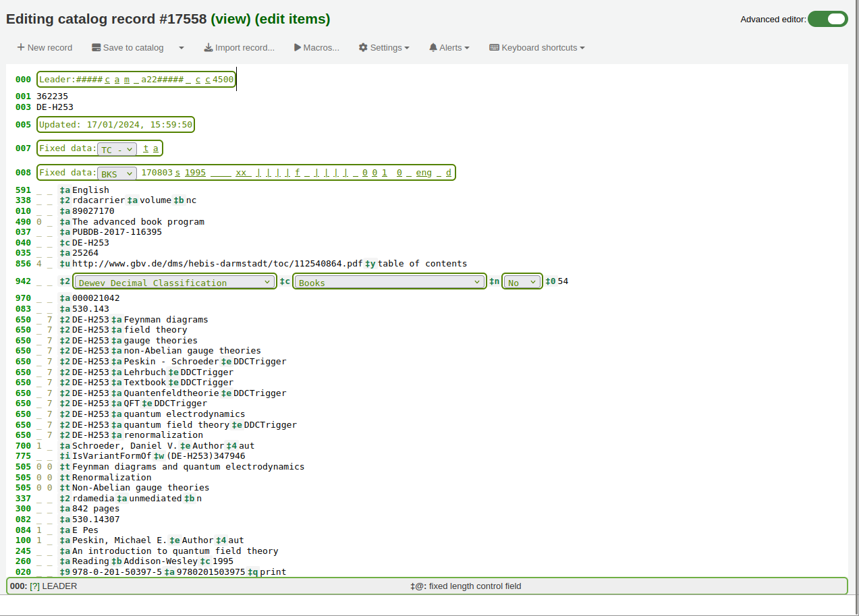Click the bell icon beside Alerts
This screenshot has height=616, width=859.
tap(433, 47)
